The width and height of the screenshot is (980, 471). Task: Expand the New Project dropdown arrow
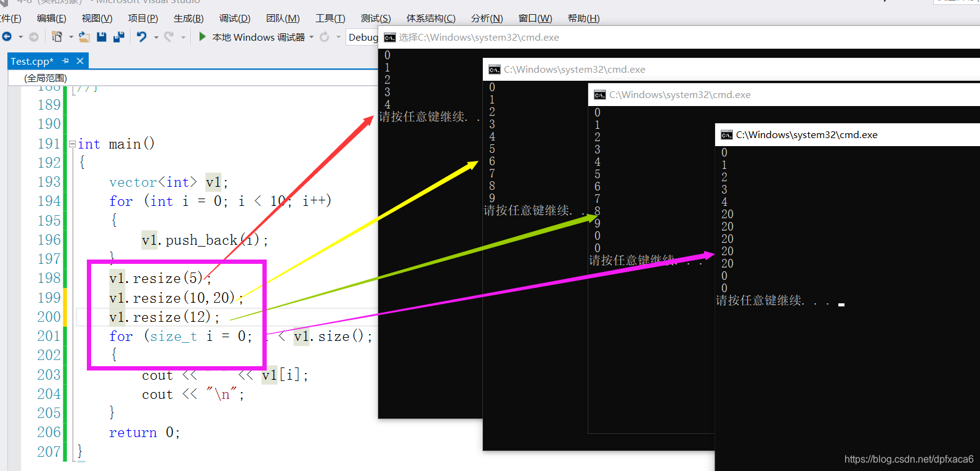click(71, 37)
